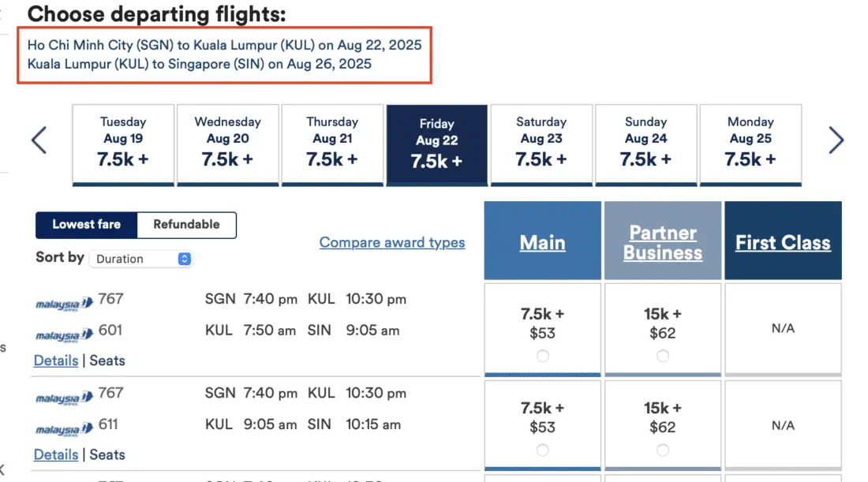
Task: Click the Partner Business column header
Action: (663, 242)
